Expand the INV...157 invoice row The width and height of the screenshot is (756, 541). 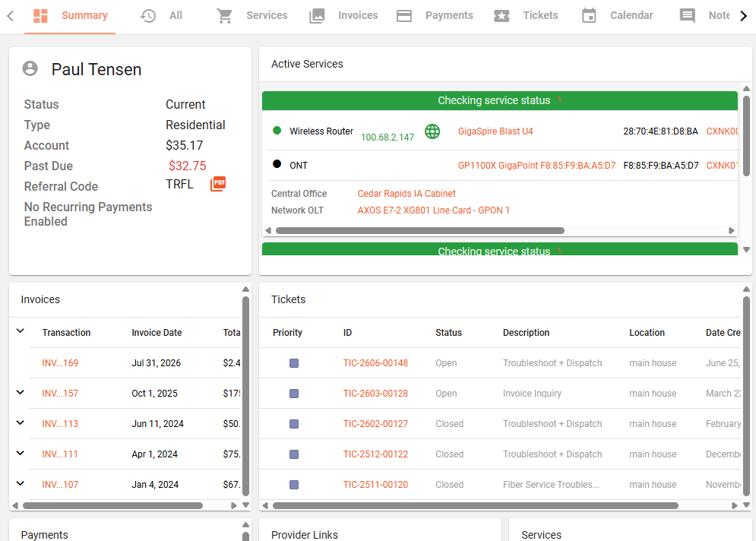[x=21, y=393]
